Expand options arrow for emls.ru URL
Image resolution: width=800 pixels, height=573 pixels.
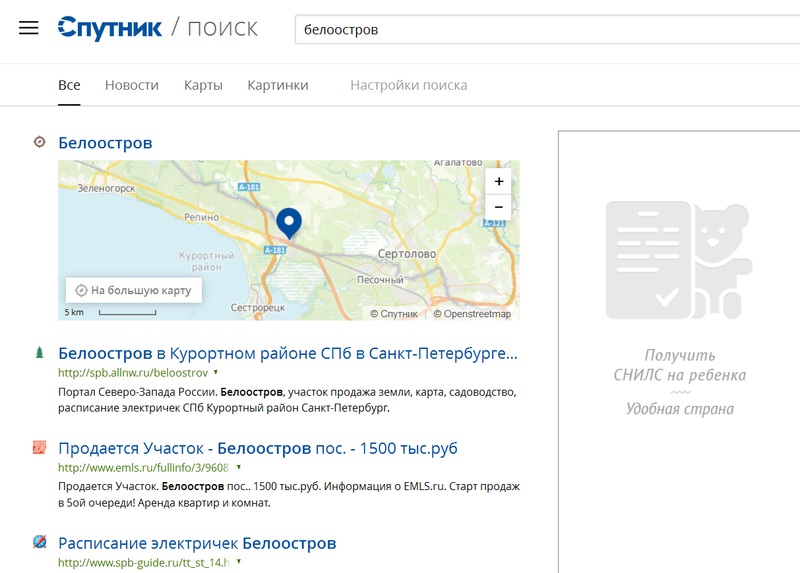pos(239,467)
